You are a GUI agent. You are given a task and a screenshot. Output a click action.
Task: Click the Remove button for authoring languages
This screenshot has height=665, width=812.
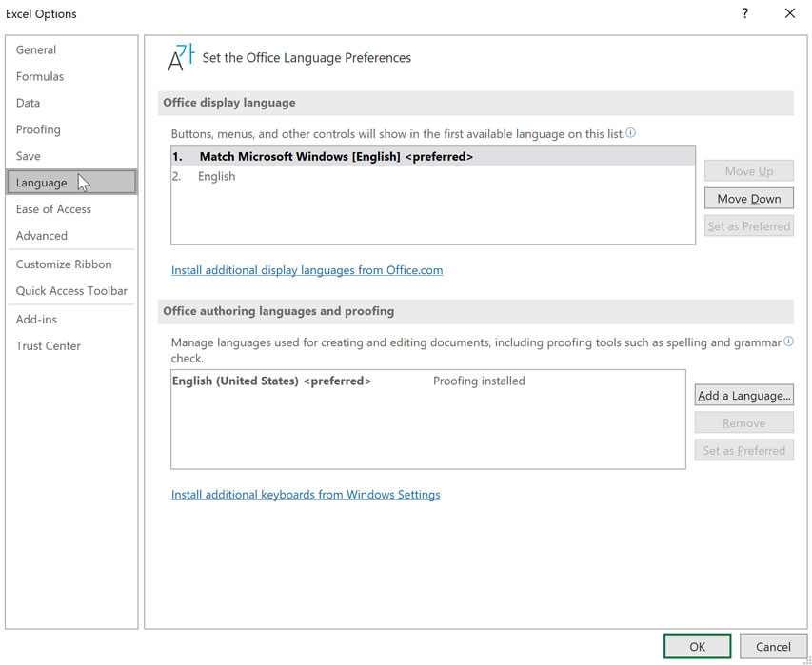(743, 421)
